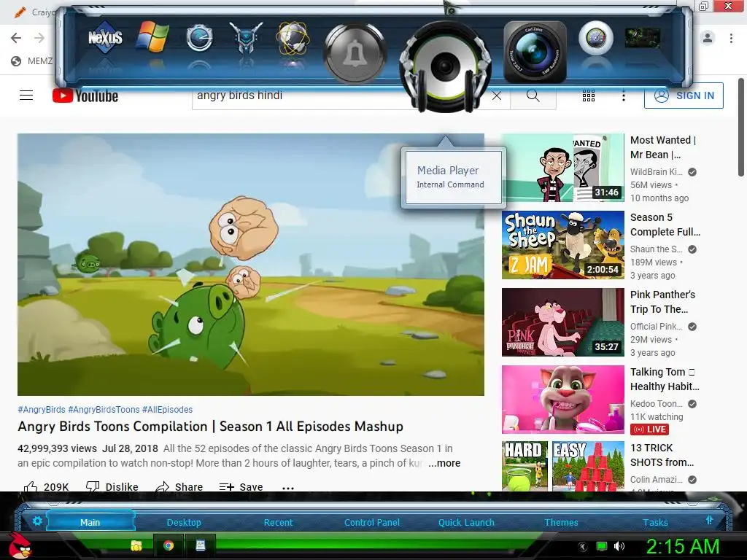This screenshot has height=560, width=747.
Task: Open the dark green desktop thumbnail icon
Action: tap(643, 38)
